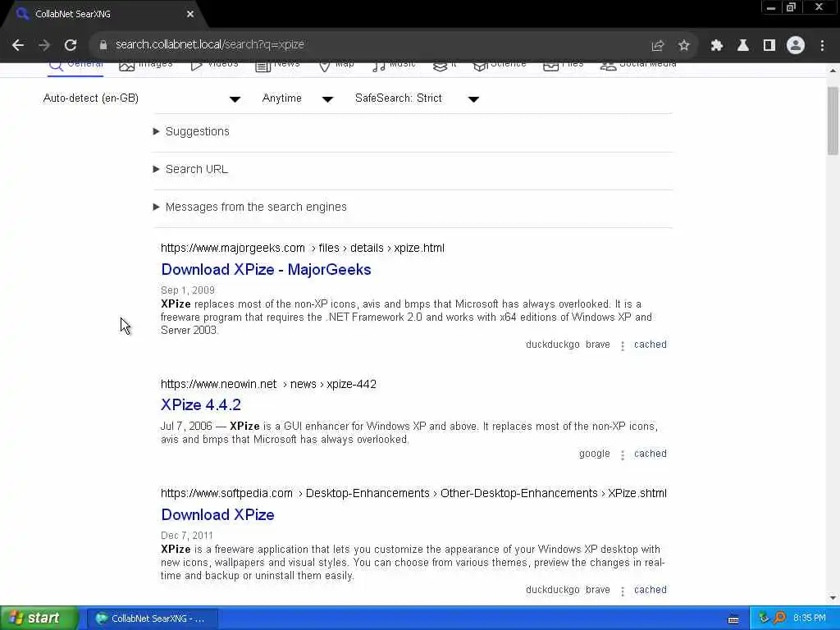Open the Chrome three-dot menu
840x630 pixels.
coord(822,46)
